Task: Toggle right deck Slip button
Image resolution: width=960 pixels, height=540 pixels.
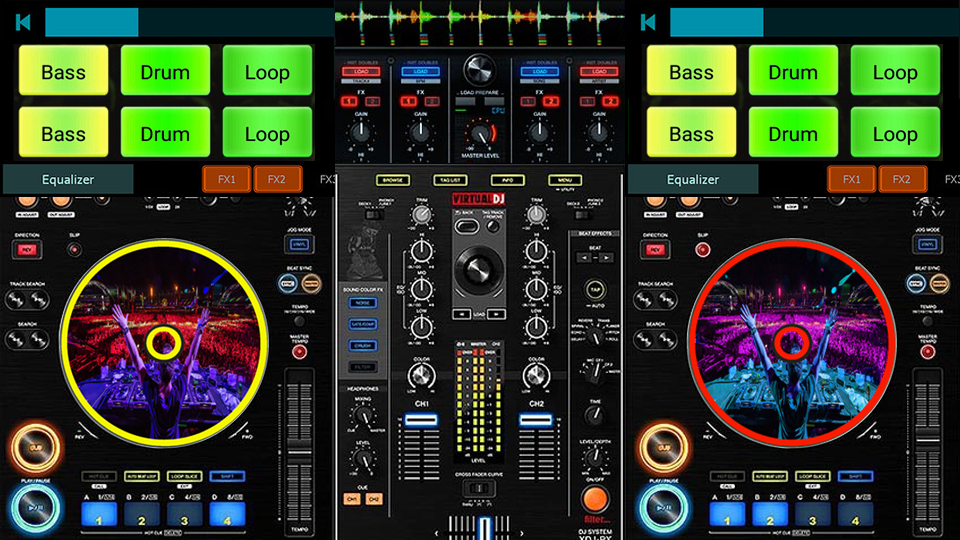Action: coord(703,249)
